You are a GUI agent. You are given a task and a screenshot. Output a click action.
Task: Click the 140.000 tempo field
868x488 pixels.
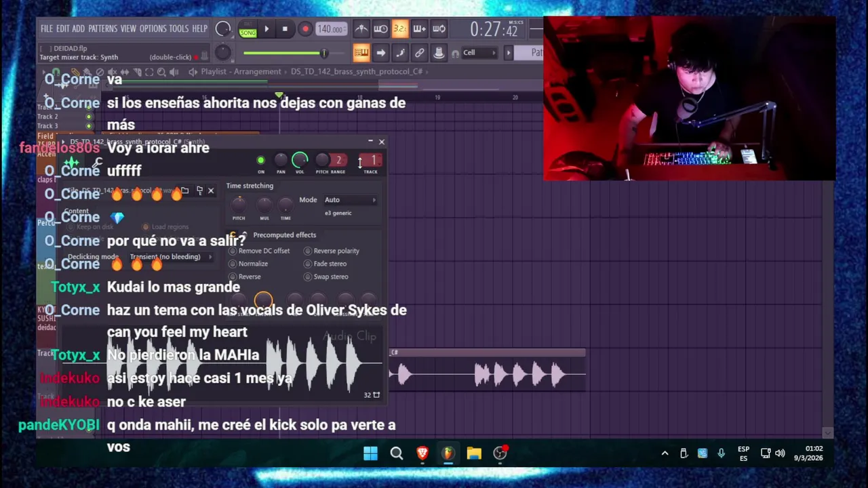point(331,29)
